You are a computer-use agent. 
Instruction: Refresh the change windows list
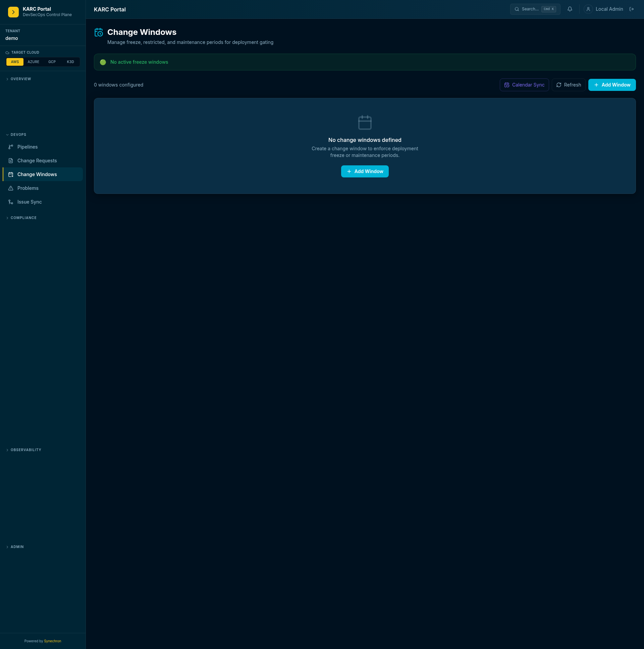point(569,85)
